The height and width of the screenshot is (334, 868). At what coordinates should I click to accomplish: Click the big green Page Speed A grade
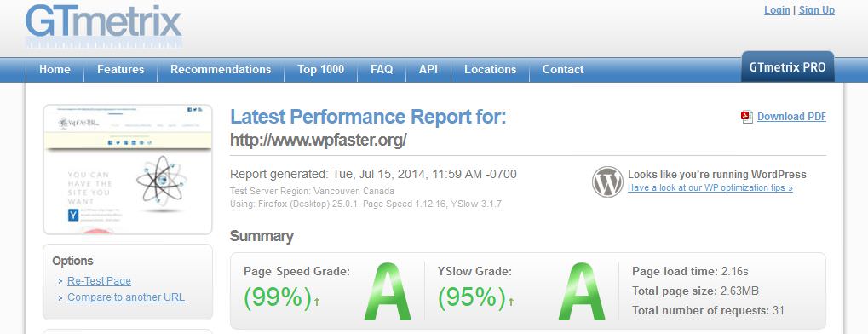pos(388,291)
